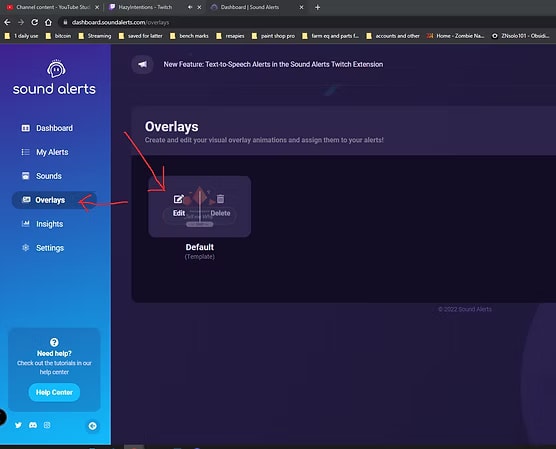
Task: Click the Delete trash icon on Default overlay
Action: (220, 199)
